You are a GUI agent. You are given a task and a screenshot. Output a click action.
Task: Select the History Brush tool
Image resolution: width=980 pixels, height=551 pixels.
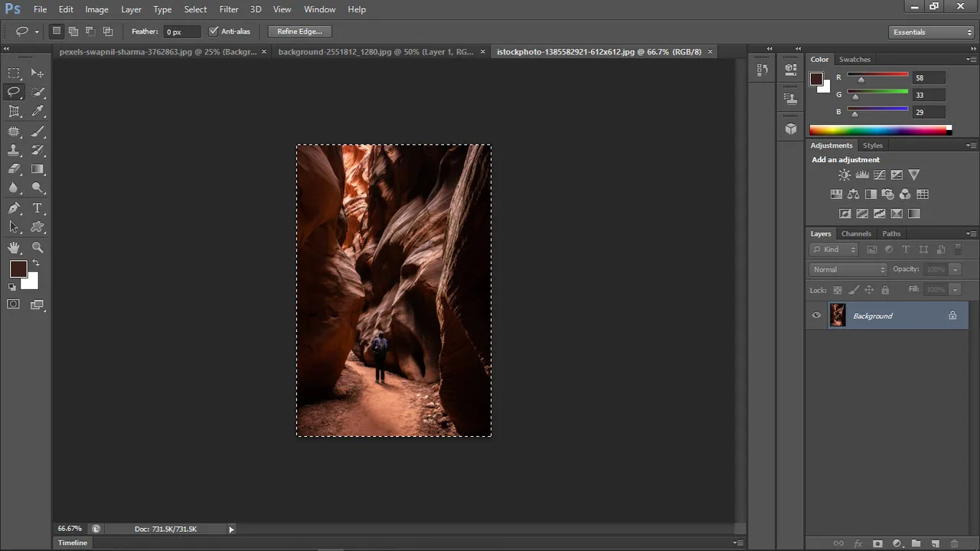click(38, 150)
